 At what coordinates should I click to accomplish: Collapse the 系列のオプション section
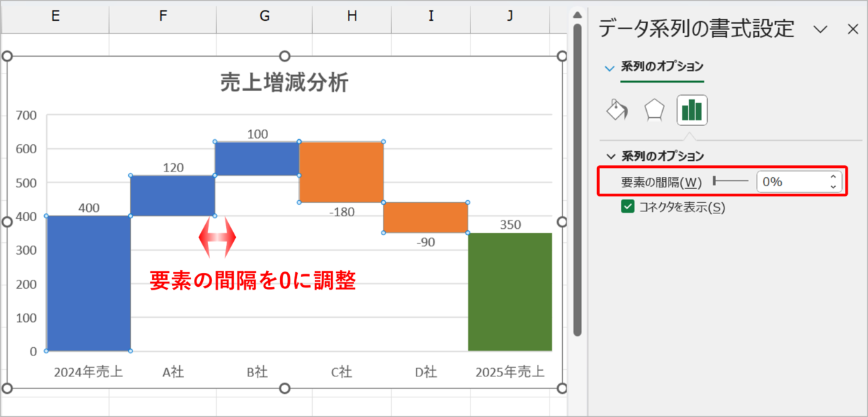pyautogui.click(x=611, y=156)
